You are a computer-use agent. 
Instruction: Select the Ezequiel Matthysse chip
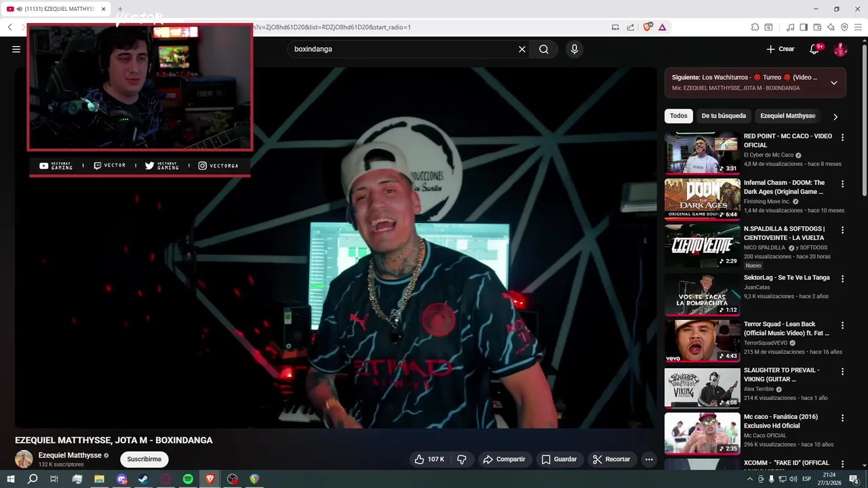pyautogui.click(x=787, y=116)
